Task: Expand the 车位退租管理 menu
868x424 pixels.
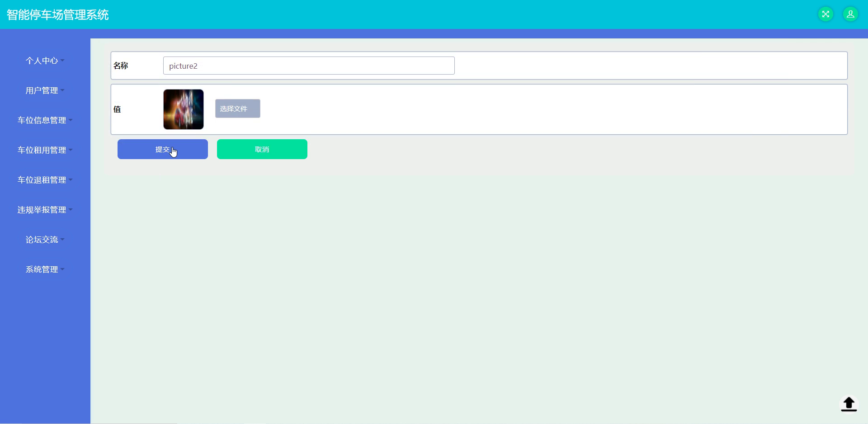Action: point(45,180)
